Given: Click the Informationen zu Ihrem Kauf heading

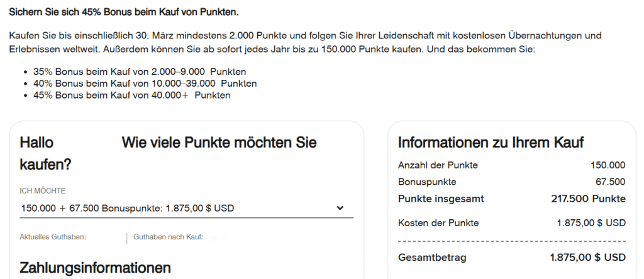Looking at the screenshot, I should [491, 143].
